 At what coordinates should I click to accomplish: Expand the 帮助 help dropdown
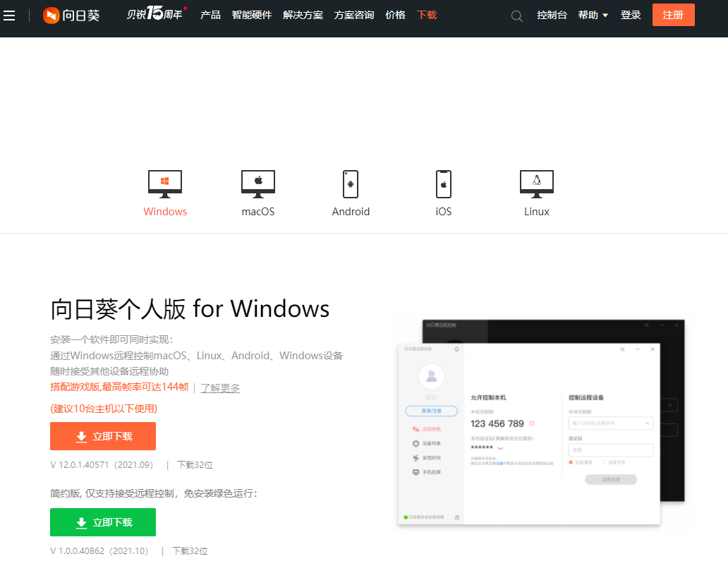coord(593,16)
